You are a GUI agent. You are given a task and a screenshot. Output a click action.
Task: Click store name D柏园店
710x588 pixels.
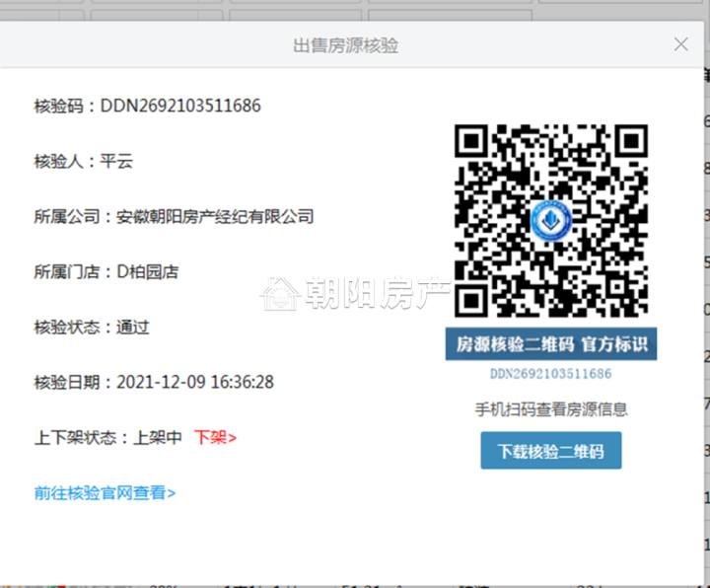pyautogui.click(x=148, y=272)
